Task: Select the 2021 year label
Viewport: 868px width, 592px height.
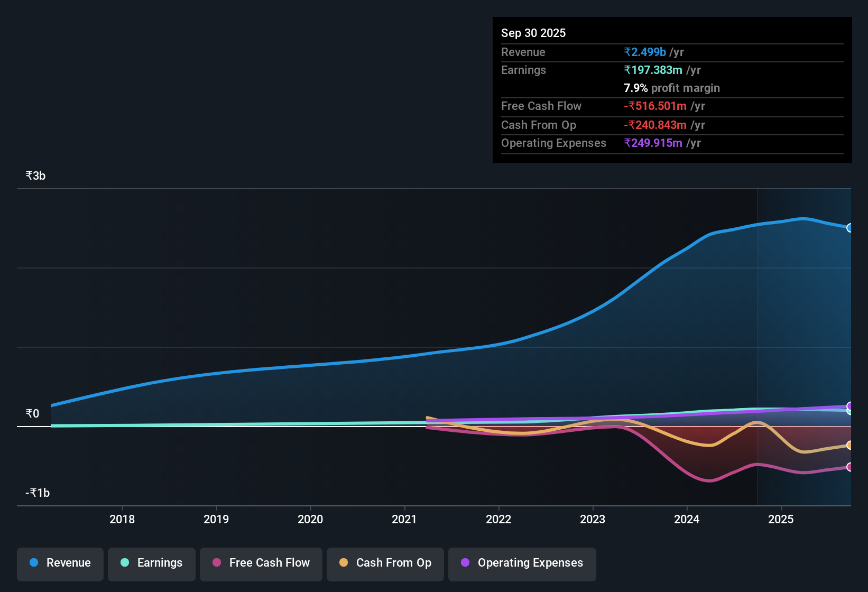Action: [x=404, y=519]
